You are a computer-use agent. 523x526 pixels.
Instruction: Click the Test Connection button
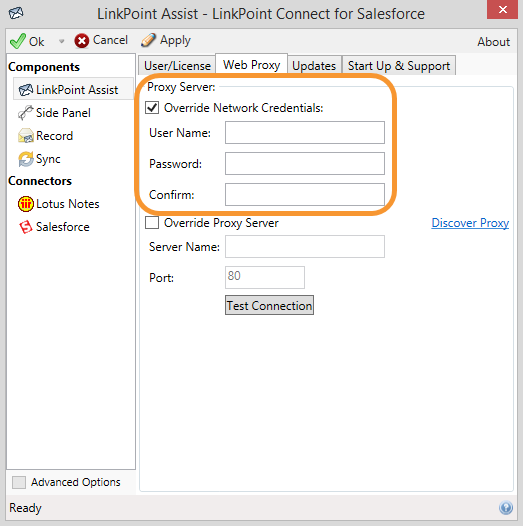pyautogui.click(x=269, y=305)
